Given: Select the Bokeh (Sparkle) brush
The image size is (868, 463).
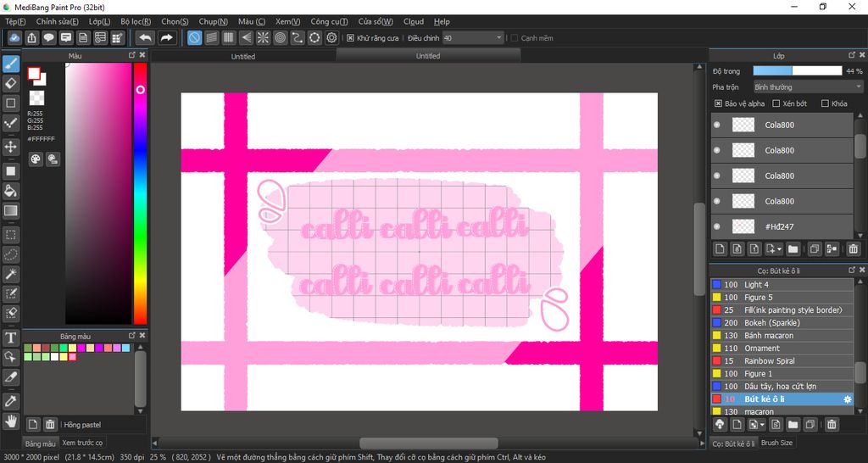Looking at the screenshot, I should tap(782, 323).
